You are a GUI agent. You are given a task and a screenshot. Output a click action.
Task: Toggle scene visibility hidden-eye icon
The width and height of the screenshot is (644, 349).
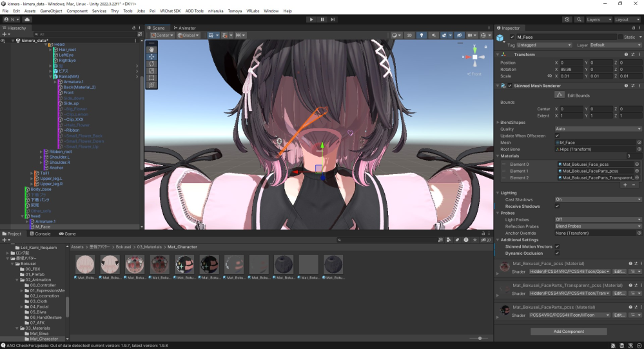click(x=459, y=35)
